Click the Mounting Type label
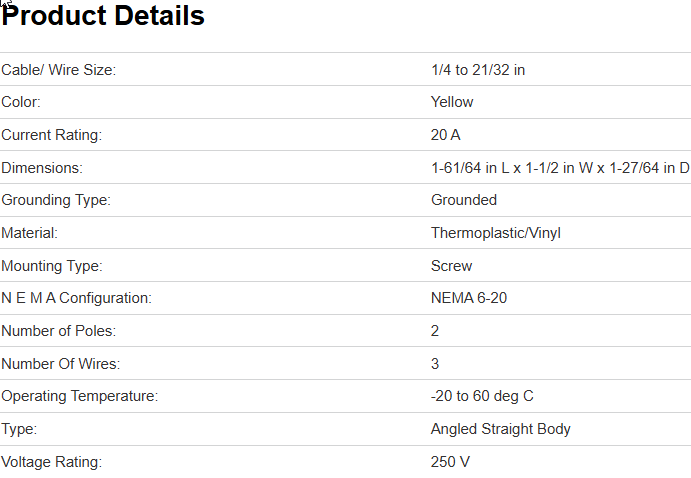The image size is (691, 478). click(x=52, y=266)
